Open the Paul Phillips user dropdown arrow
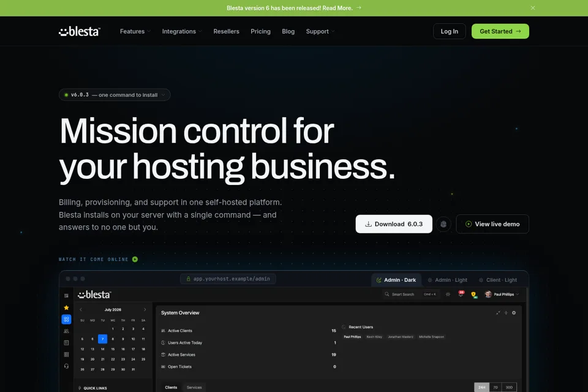 [x=518, y=295]
